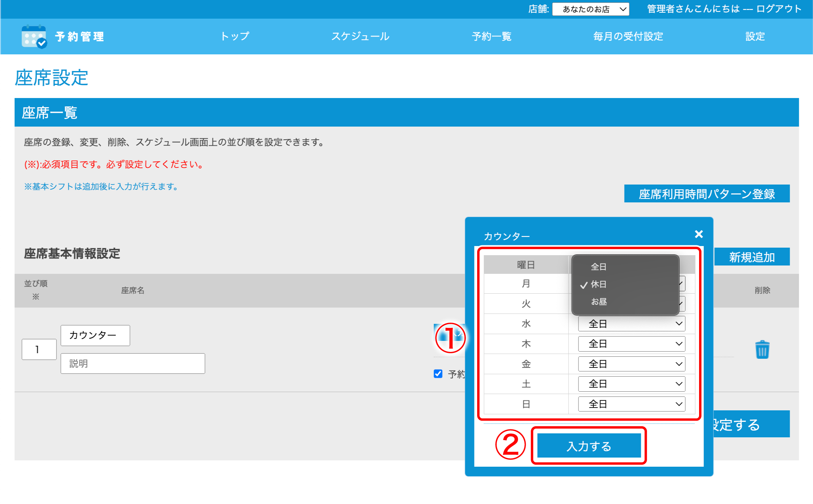Delete the カウンター seat with the trash icon
Screen dimensions: 813x504
click(x=762, y=350)
